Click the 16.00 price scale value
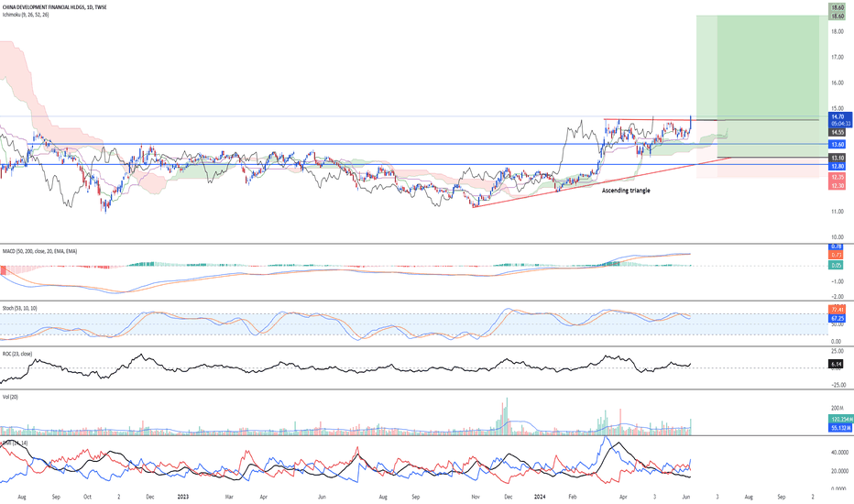854x504 pixels. point(838,82)
